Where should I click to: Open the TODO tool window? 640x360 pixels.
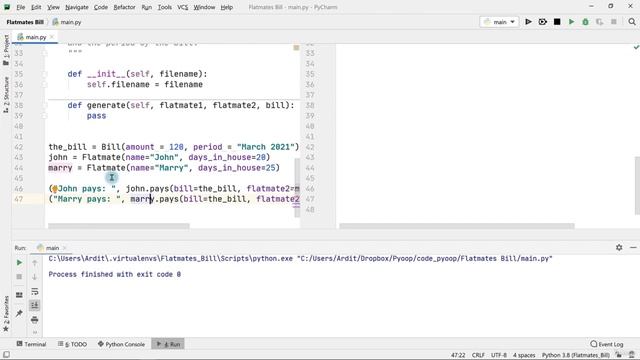[x=72, y=344]
